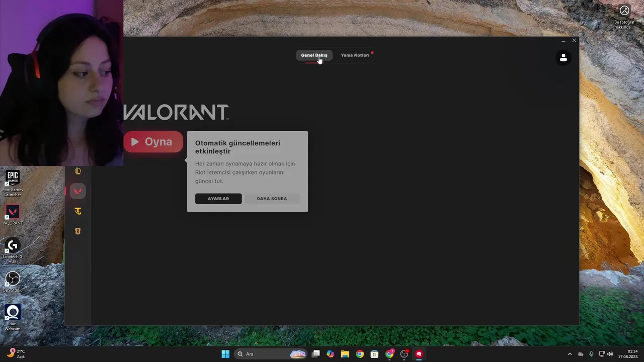Open Epic Games Launcher desktop shortcut

click(13, 183)
